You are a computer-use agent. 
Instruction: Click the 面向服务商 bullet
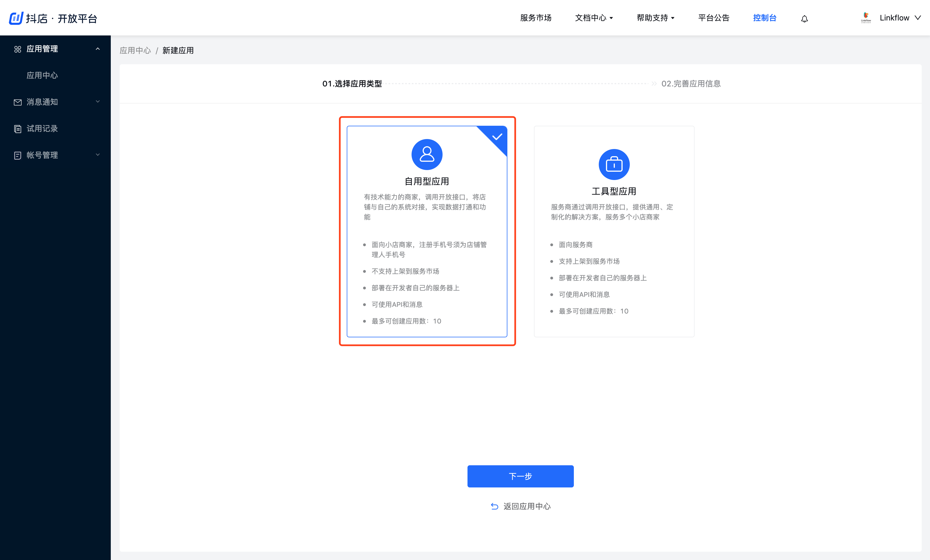pyautogui.click(x=575, y=245)
